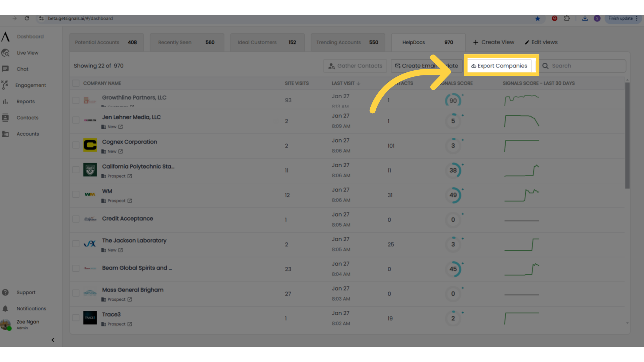Image resolution: width=644 pixels, height=362 pixels.
Task: Open Jen Lehner Media external link icon
Action: point(120,127)
